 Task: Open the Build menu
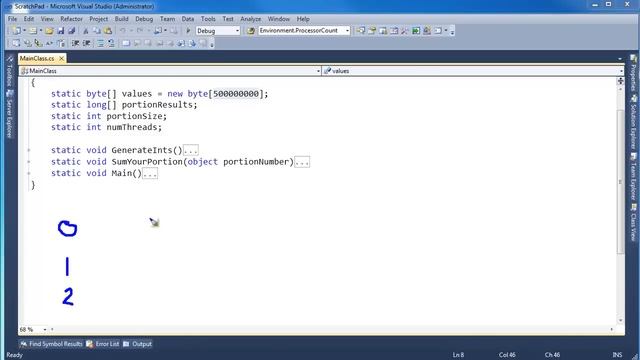click(122, 19)
